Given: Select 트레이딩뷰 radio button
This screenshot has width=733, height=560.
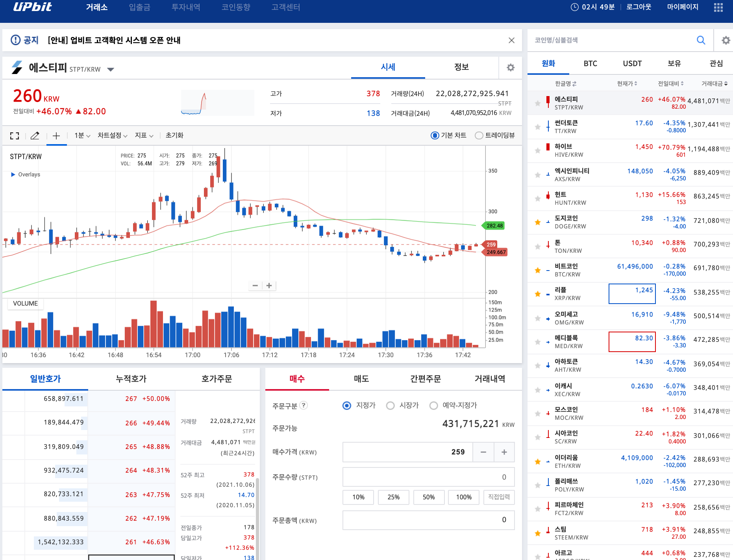Looking at the screenshot, I should [479, 135].
